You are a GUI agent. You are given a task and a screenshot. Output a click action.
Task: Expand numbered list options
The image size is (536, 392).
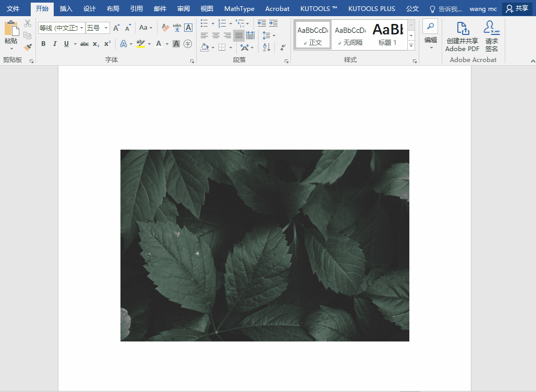click(x=231, y=23)
